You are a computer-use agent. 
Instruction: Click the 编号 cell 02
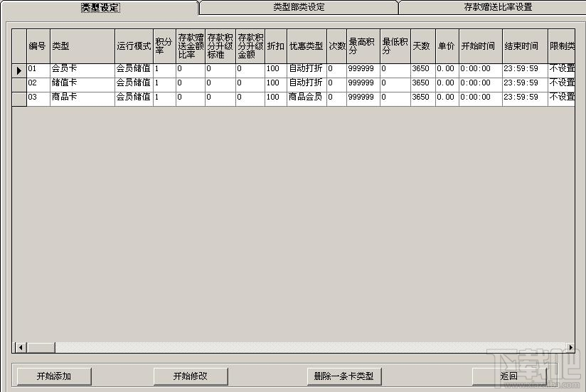click(x=38, y=83)
